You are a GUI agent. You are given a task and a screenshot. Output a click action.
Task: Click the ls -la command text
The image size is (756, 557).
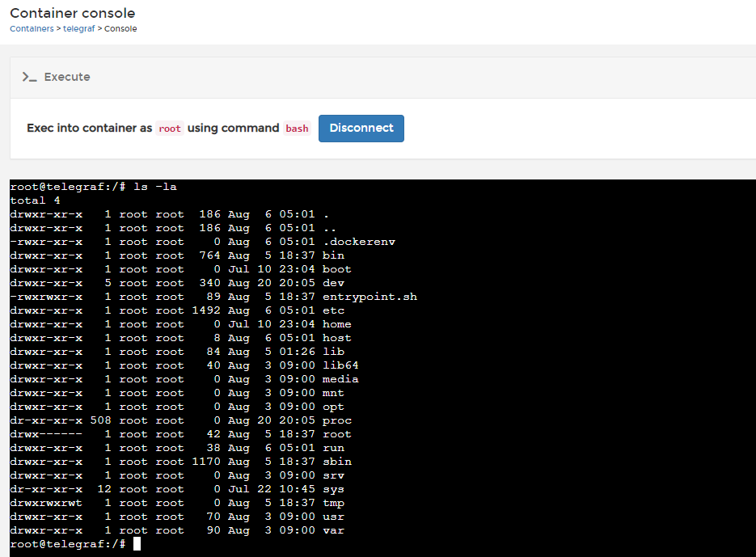point(155,187)
